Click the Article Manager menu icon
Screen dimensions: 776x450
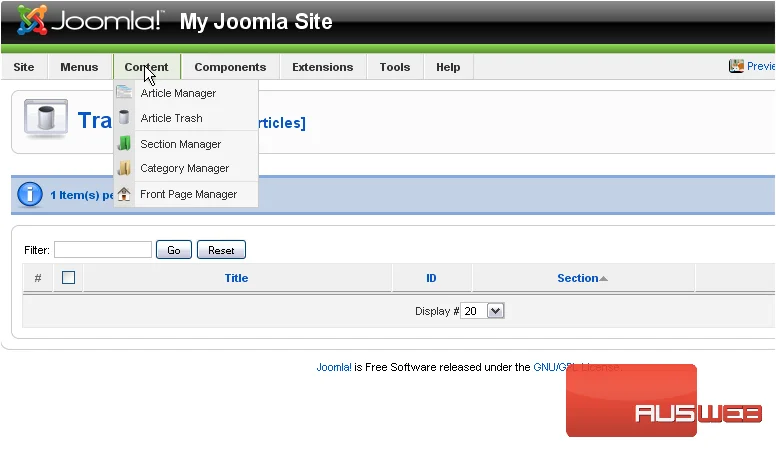tap(124, 93)
